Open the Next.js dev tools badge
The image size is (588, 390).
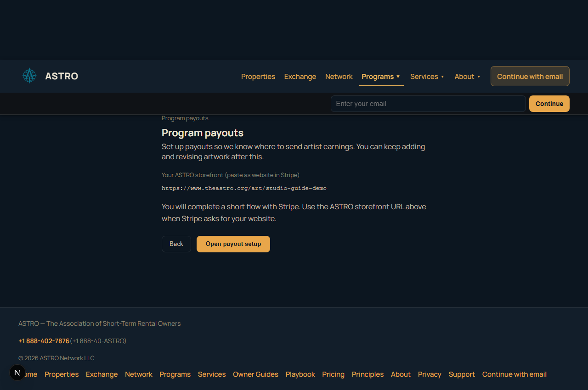click(x=17, y=373)
